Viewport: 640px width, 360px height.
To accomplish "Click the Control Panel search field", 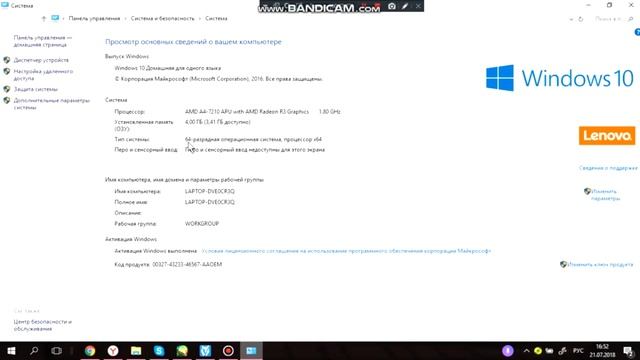I will tap(613, 19).
